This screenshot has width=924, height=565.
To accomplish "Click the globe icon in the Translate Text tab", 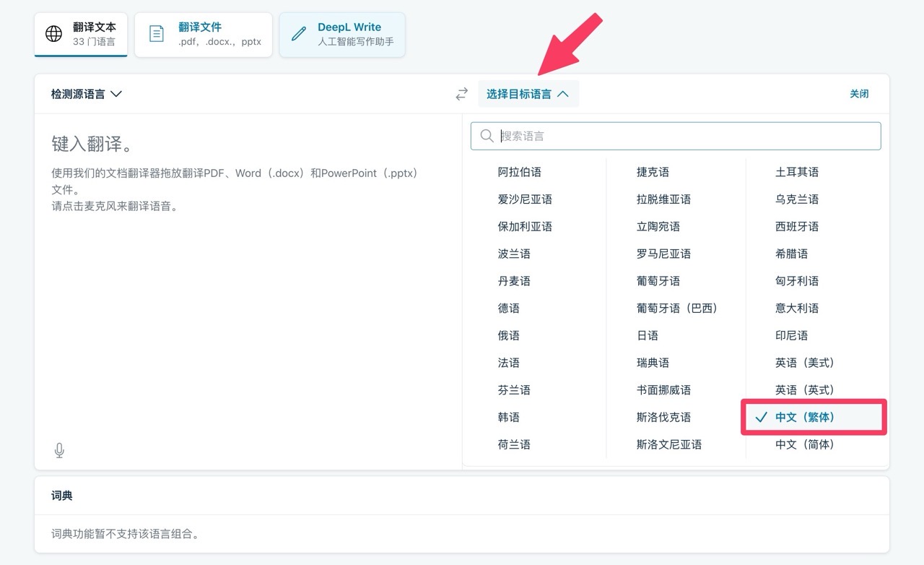I will 54,34.
